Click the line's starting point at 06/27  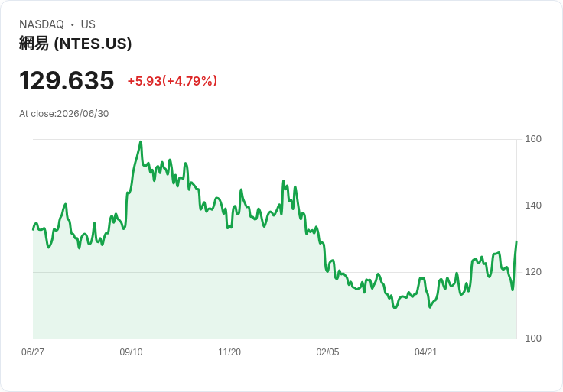coord(34,229)
